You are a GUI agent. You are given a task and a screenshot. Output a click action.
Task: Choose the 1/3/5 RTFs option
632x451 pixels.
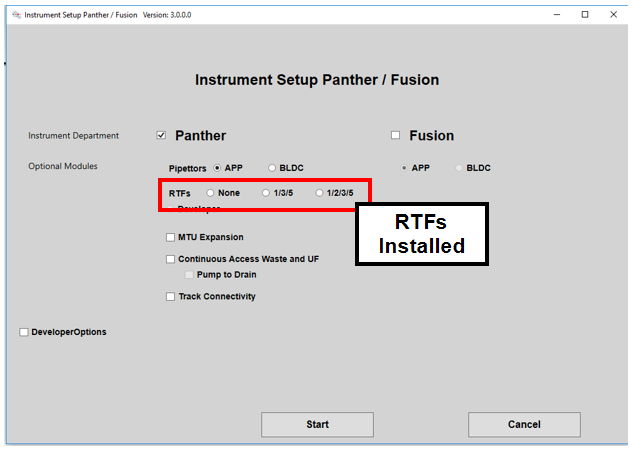[265, 193]
